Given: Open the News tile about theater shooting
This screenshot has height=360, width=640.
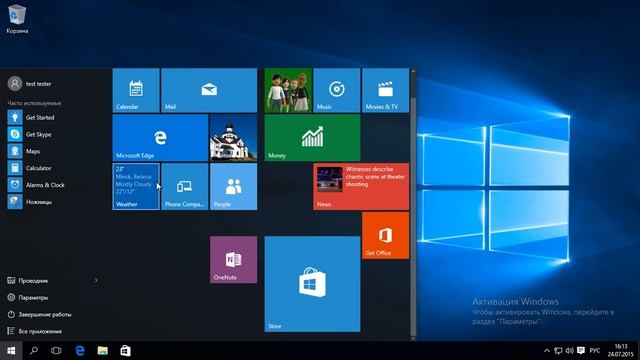Looking at the screenshot, I should click(361, 187).
